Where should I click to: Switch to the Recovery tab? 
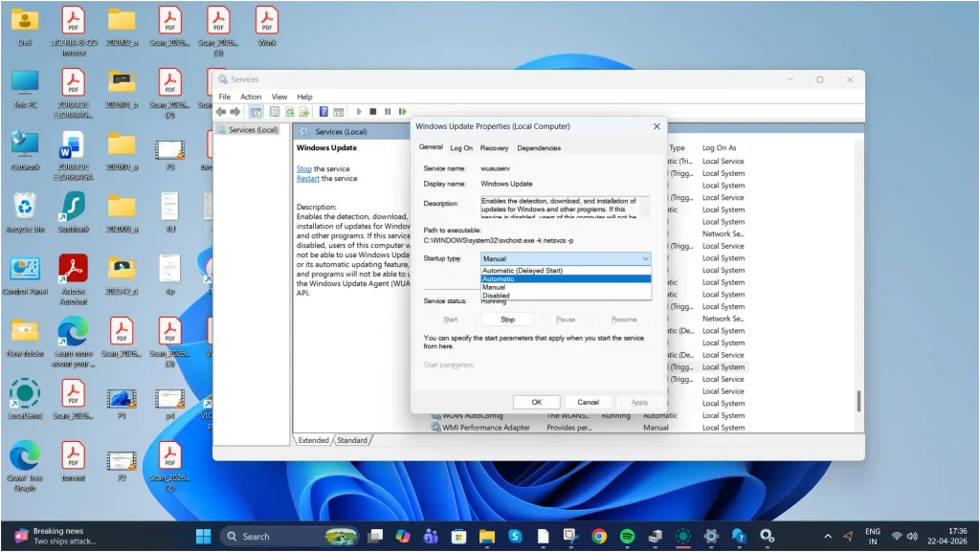coord(495,147)
